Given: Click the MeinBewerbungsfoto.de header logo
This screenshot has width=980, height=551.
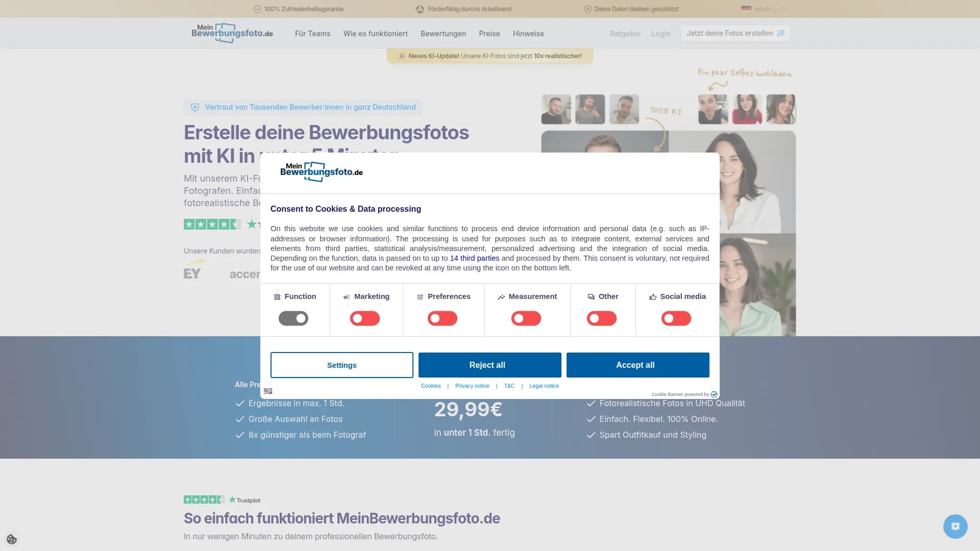Looking at the screenshot, I should click(x=232, y=33).
